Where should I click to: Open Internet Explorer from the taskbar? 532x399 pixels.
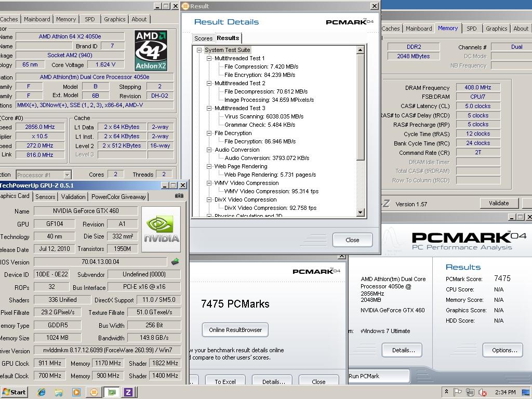42,392
